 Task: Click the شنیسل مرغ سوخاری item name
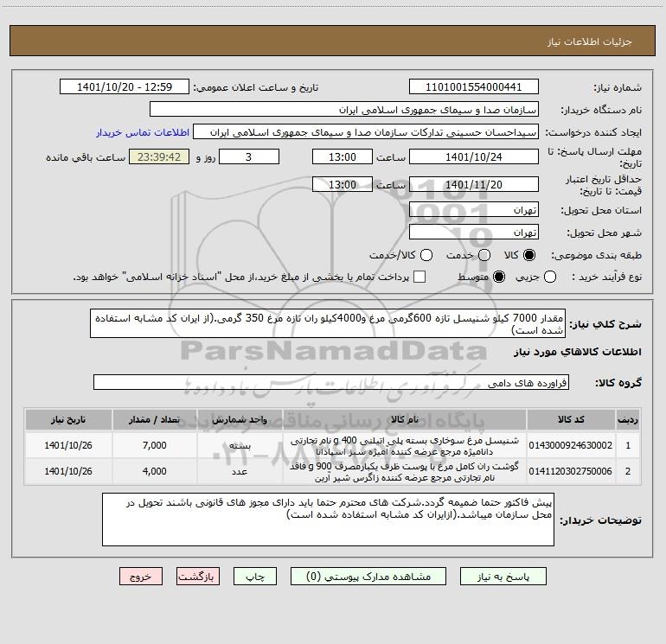click(x=405, y=446)
